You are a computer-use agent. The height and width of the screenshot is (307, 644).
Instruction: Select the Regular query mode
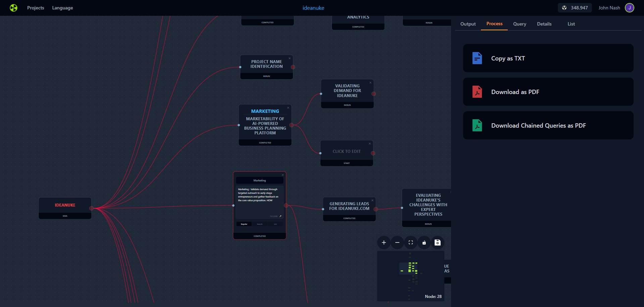click(244, 224)
